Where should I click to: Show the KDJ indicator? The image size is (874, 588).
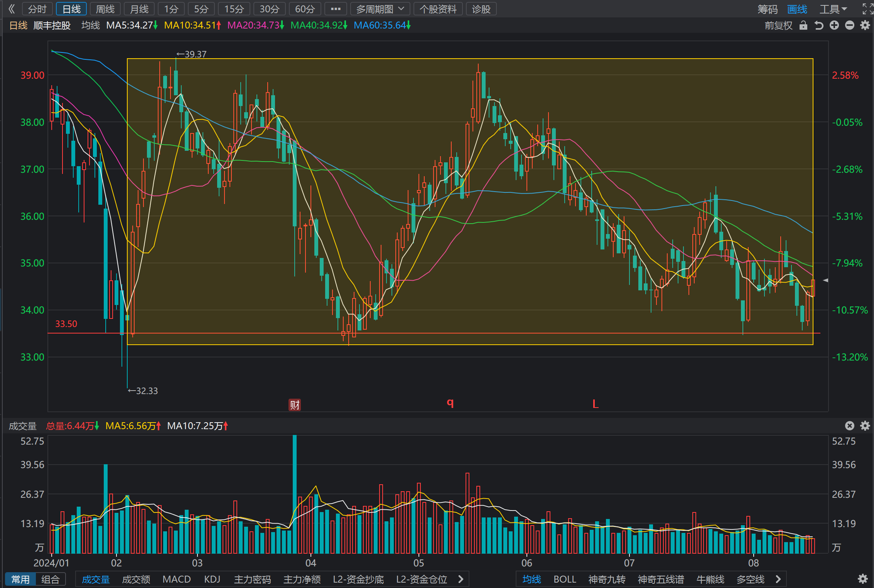point(212,579)
